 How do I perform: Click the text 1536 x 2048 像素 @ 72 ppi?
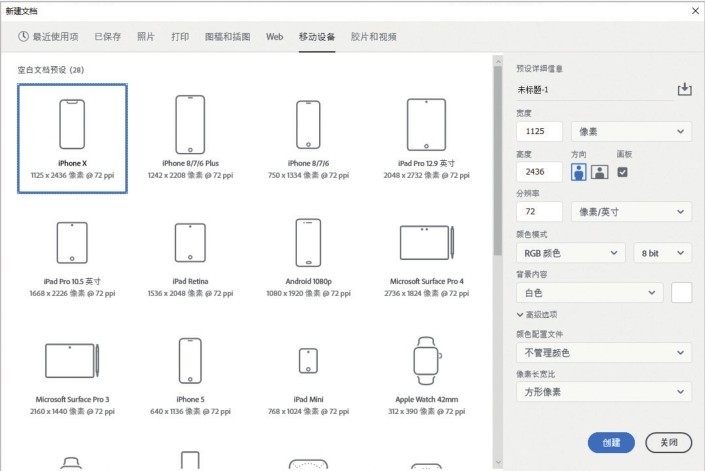190,293
